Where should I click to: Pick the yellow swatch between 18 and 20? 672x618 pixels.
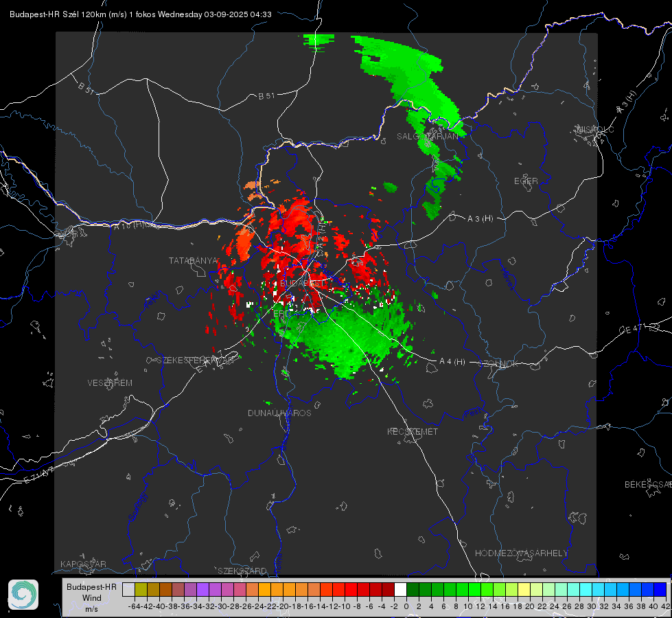524,589
